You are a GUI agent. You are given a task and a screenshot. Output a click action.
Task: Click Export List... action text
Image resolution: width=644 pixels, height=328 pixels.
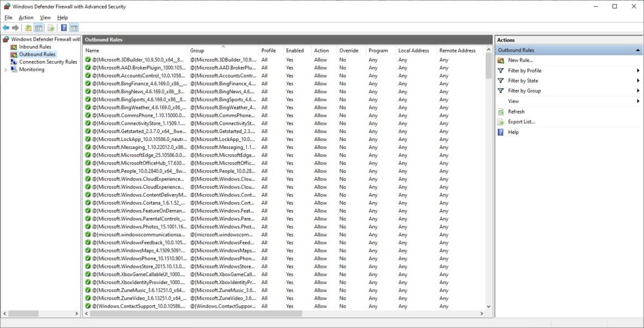[522, 122]
